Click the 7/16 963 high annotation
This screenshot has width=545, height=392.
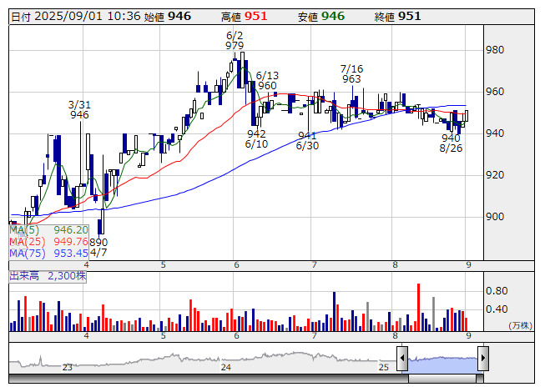tap(351, 74)
